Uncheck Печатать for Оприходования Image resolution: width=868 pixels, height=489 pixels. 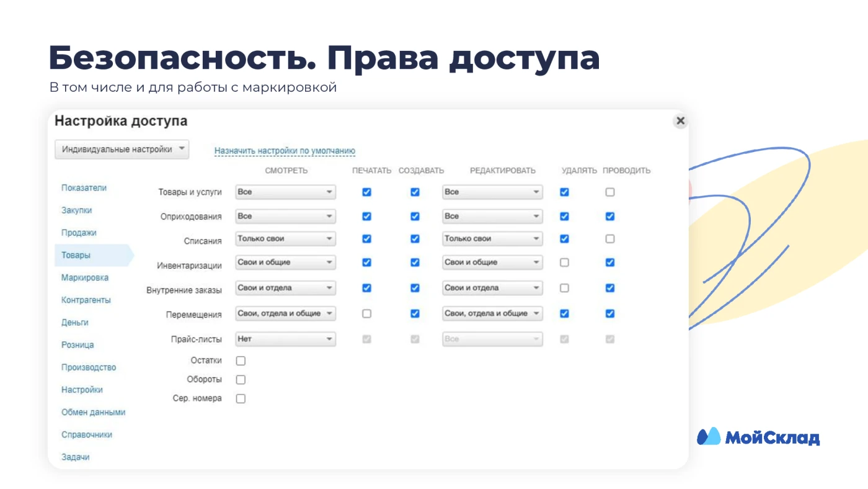click(x=366, y=217)
